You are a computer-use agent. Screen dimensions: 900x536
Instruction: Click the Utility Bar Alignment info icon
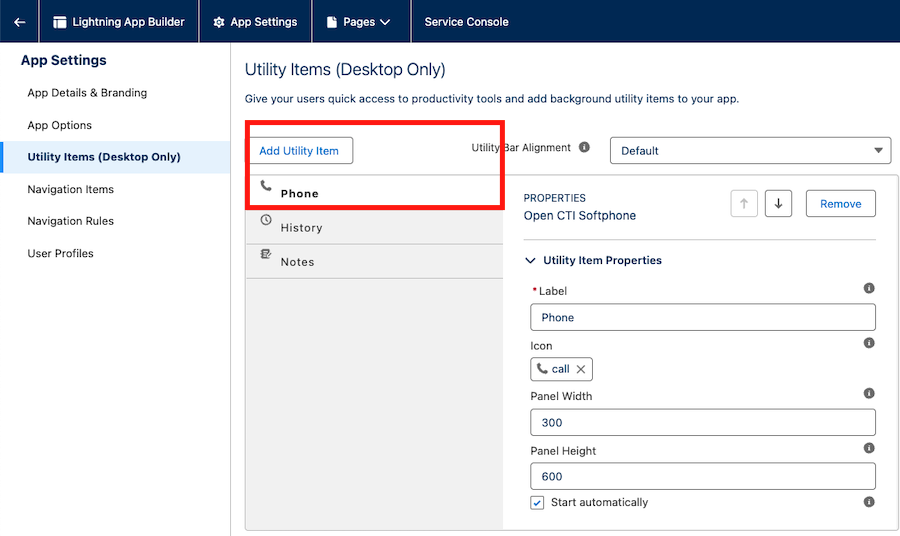tap(584, 148)
